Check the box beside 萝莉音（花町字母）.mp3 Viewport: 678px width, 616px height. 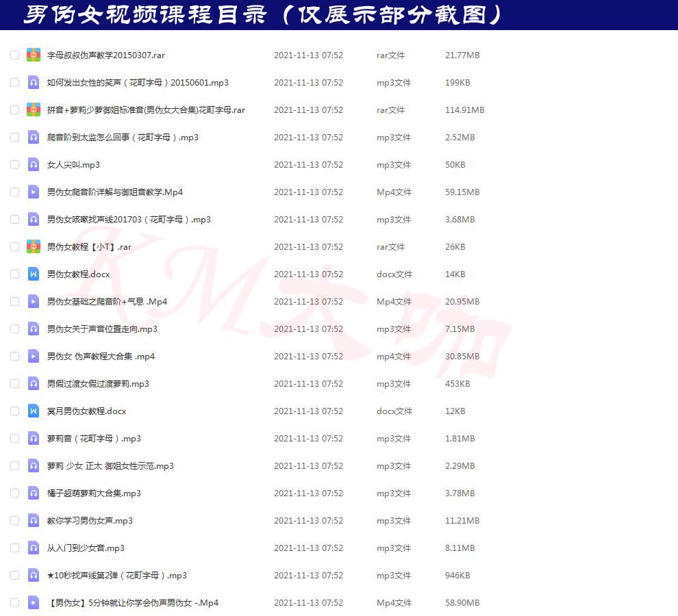pos(14,438)
